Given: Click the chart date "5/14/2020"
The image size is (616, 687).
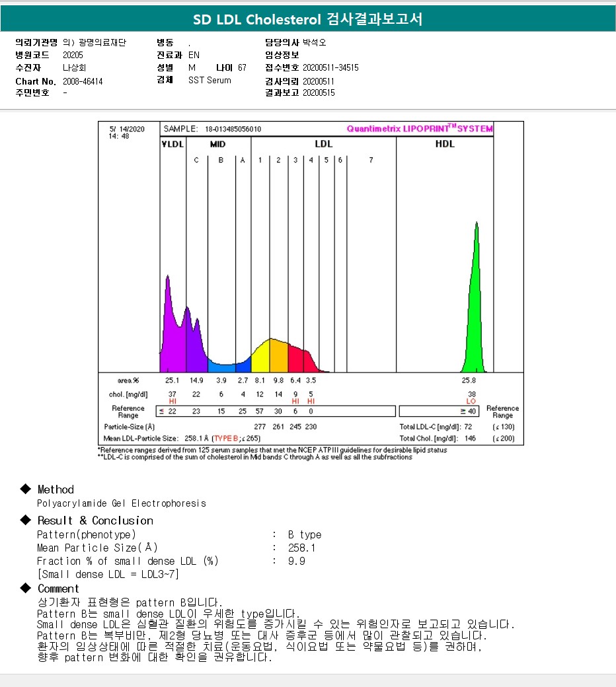Looking at the screenshot, I should click(x=127, y=129).
